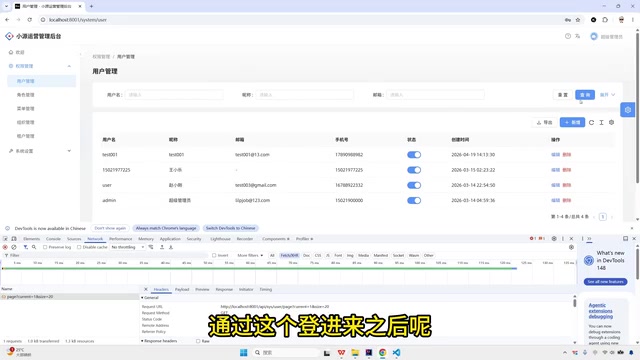Click the DevTools error count badge
This screenshot has height=360, width=640.
pos(532,239)
